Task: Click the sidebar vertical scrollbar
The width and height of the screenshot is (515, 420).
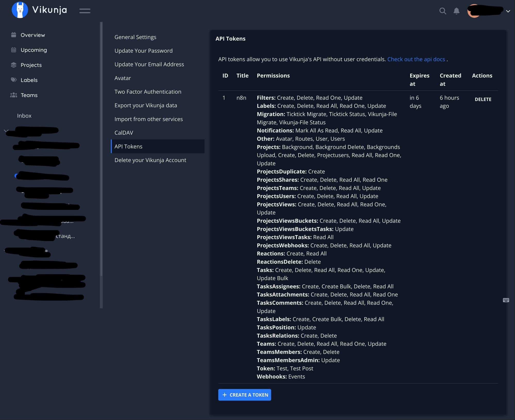Action: click(x=101, y=165)
